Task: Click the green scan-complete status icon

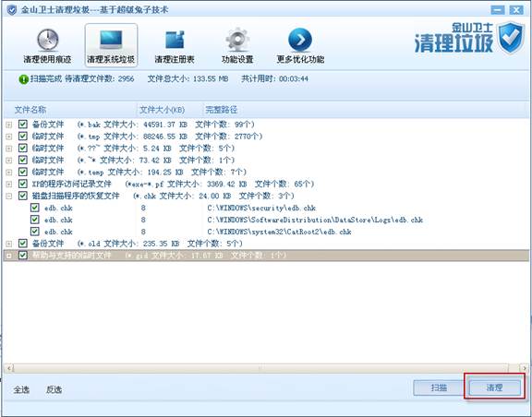Action: [x=23, y=79]
